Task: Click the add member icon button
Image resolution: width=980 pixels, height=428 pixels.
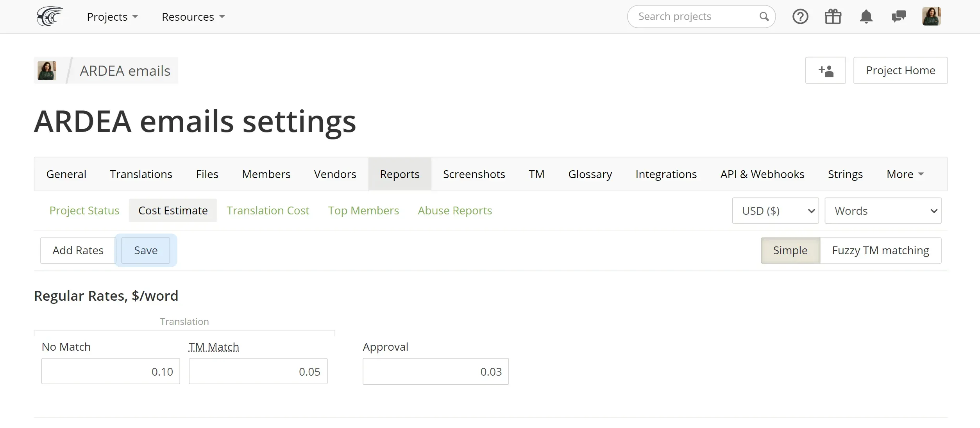Action: [826, 70]
